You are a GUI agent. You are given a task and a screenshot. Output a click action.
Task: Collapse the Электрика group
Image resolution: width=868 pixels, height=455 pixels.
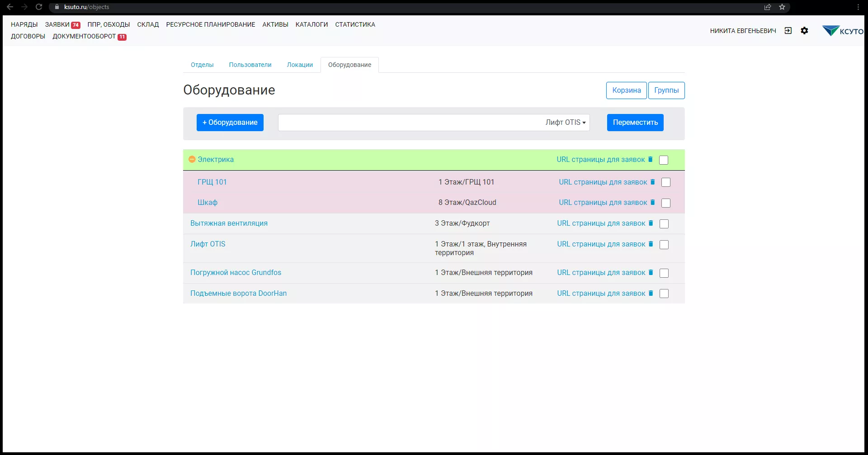pyautogui.click(x=192, y=159)
